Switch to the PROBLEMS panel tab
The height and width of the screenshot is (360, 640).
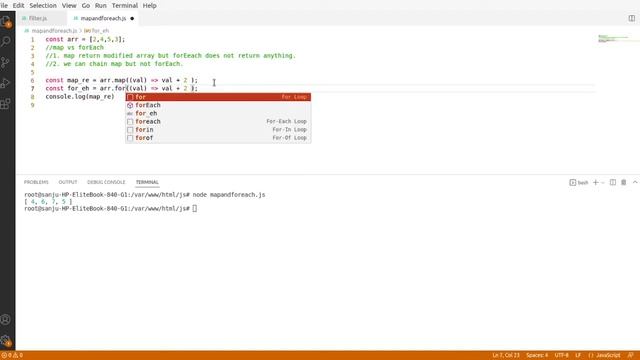click(36, 182)
